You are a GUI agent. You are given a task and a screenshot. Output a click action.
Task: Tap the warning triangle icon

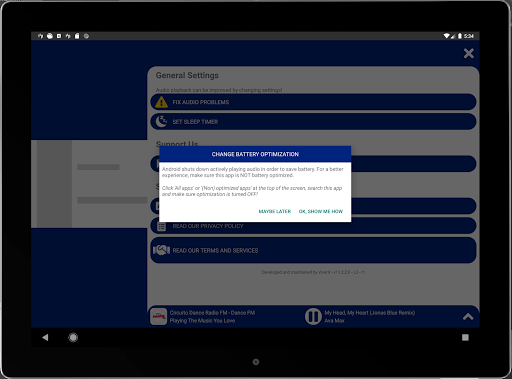(162, 102)
